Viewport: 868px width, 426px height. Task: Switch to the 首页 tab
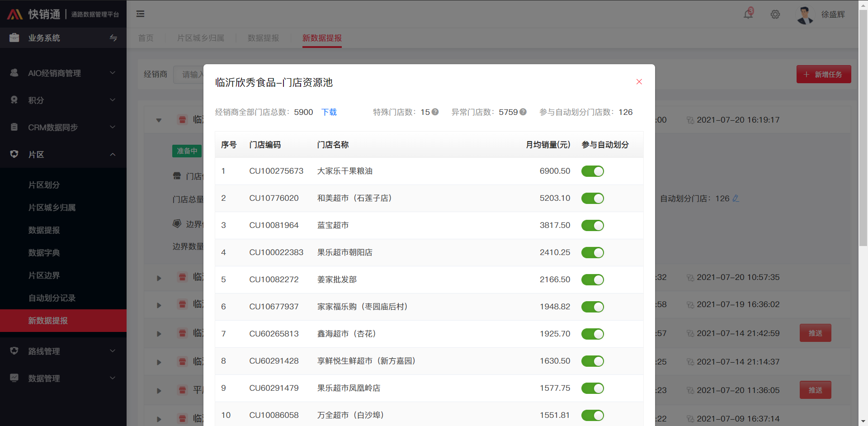146,38
